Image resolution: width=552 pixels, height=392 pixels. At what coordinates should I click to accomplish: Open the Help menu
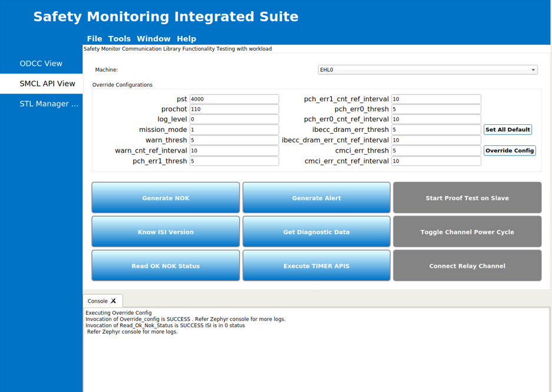click(x=186, y=39)
